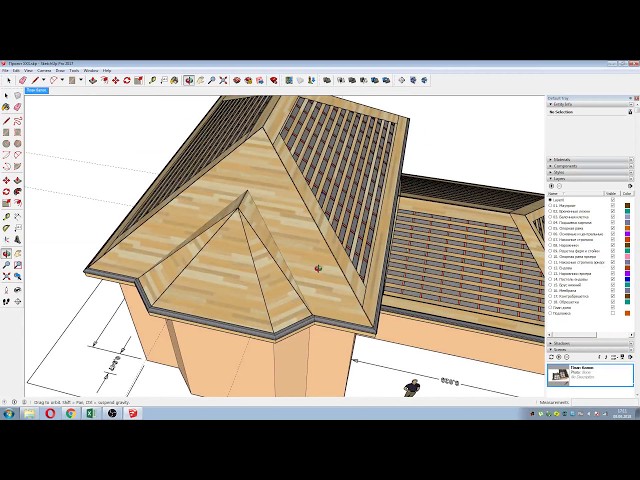
Task: Click the Delete Layer minus button
Action: coord(559,186)
